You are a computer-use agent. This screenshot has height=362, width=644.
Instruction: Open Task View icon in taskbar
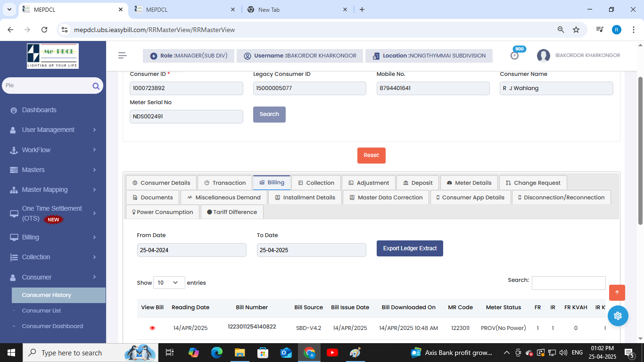(170, 353)
